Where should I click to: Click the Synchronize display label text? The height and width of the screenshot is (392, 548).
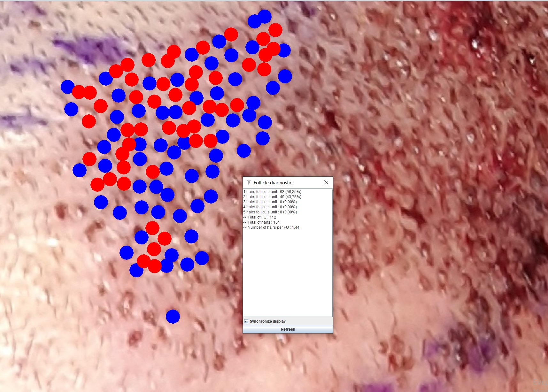tap(267, 321)
